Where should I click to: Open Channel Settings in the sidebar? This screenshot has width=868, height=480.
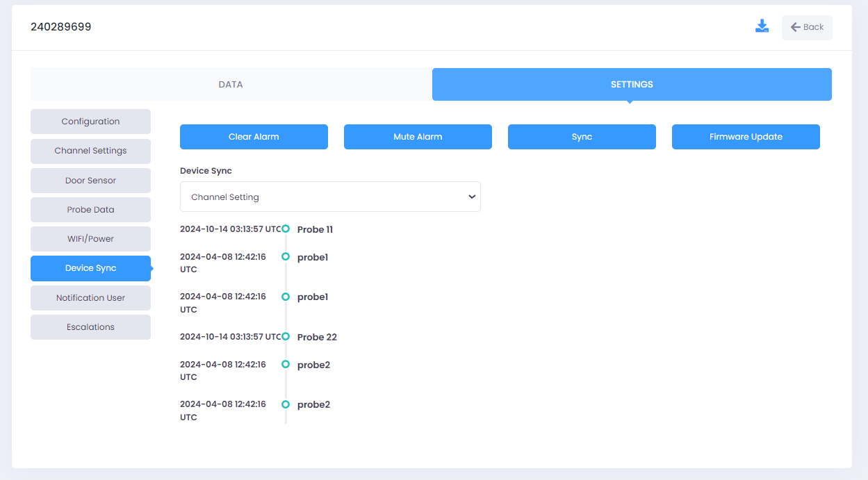[90, 151]
